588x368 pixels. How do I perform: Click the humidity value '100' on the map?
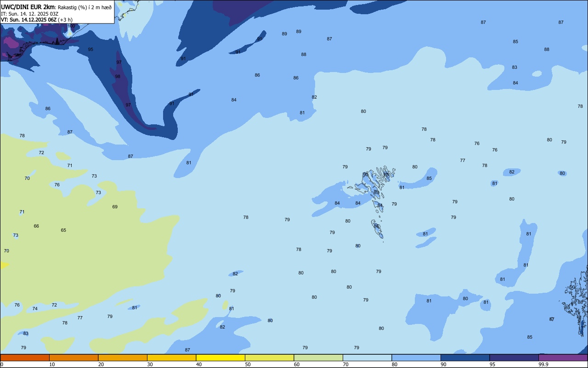click(71, 26)
